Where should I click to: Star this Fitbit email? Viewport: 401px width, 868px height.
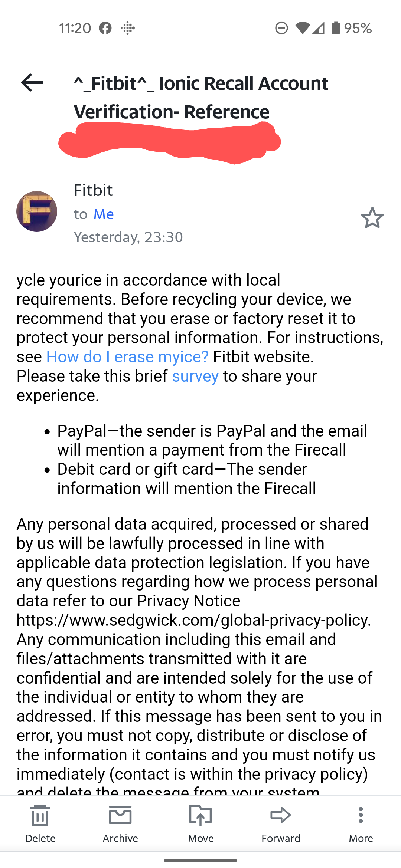372,217
